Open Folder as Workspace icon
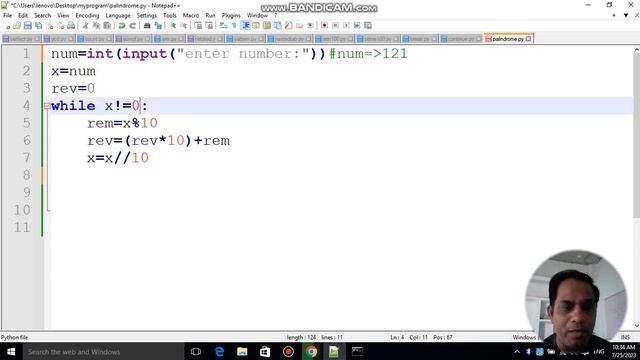 tap(299, 25)
